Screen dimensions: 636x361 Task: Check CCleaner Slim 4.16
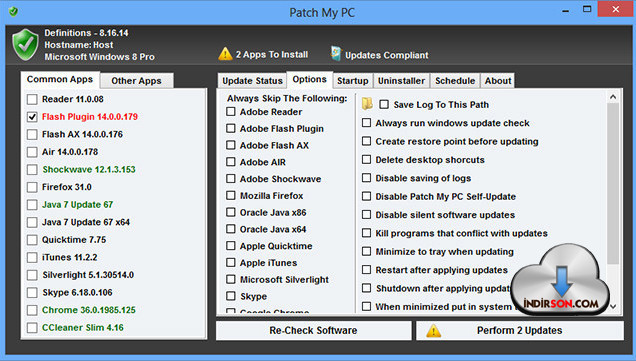click(x=32, y=328)
